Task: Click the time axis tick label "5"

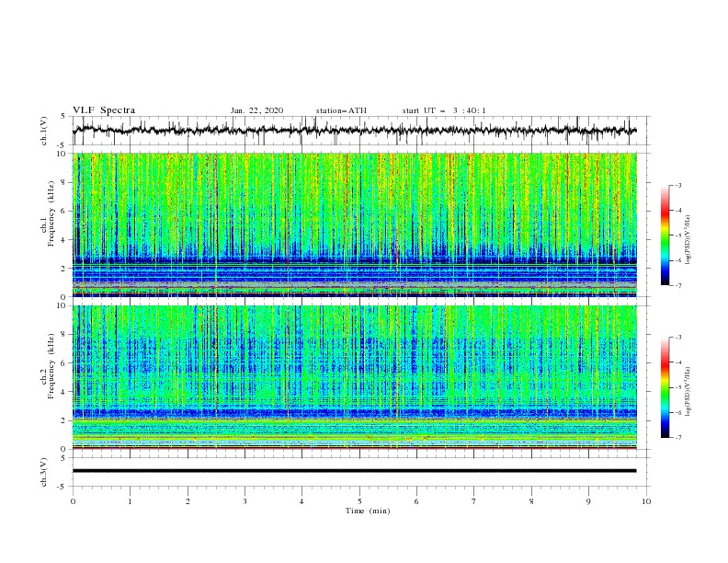Action: [359, 501]
